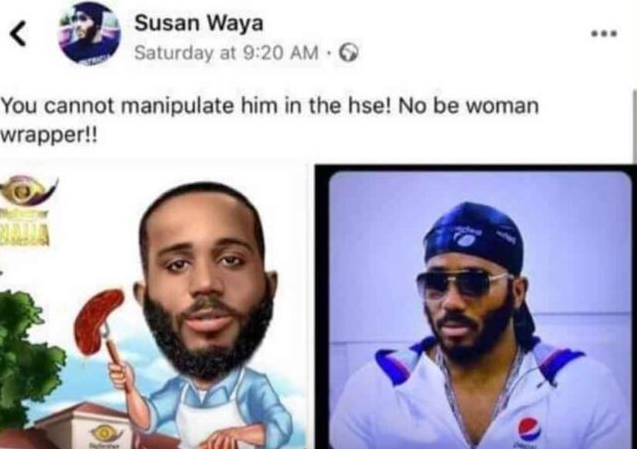Open the right photo with the black border
Image resolution: width=637 pixels, height=449 pixels.
point(476,307)
